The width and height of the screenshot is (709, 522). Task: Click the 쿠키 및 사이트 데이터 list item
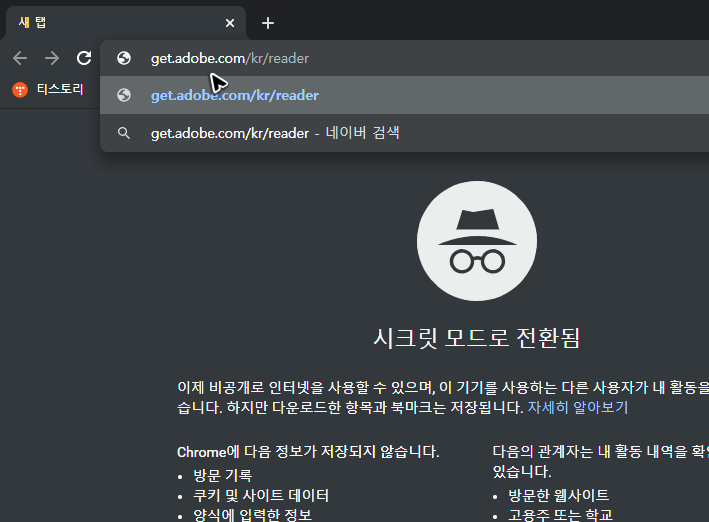pos(261,495)
